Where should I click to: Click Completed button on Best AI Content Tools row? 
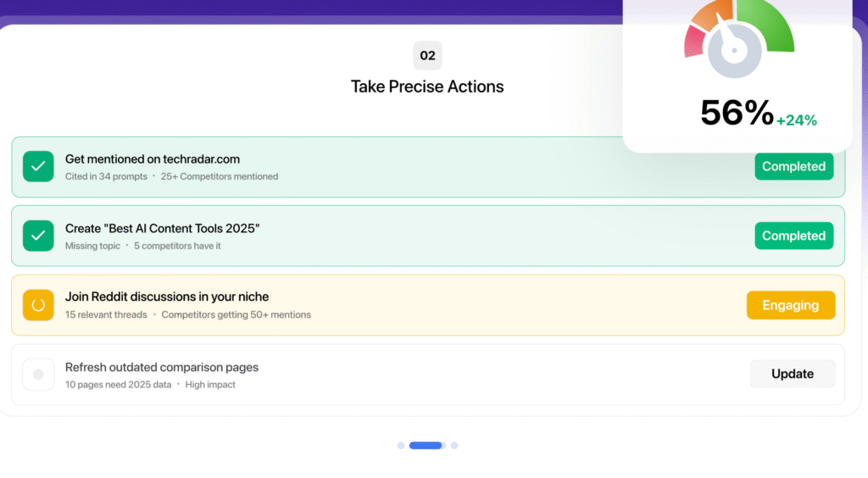pos(793,236)
